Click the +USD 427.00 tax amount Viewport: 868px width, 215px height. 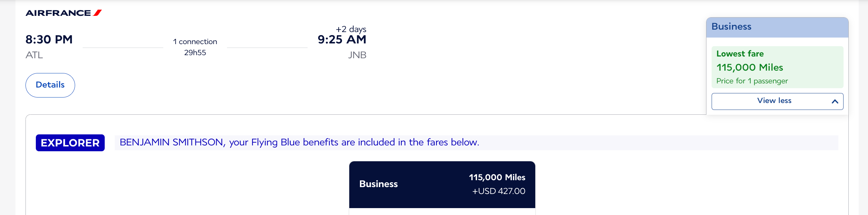coord(498,191)
